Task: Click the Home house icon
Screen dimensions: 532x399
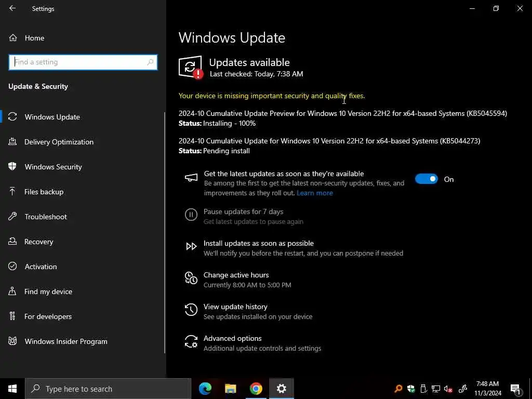Action: [13, 37]
